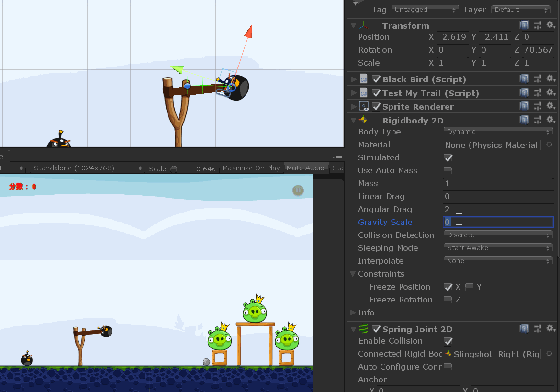The image size is (560, 392).
Task: Expand the Black Bird script foldout
Action: (353, 79)
